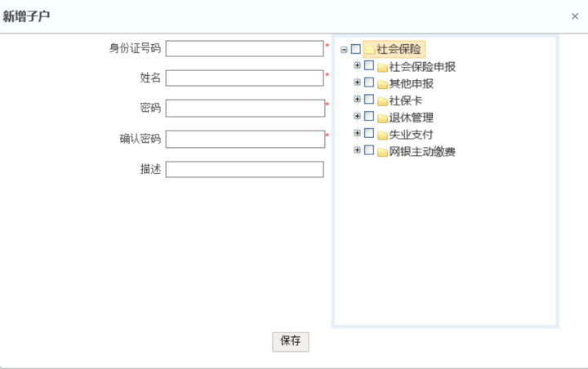588x369 pixels.
Task: Click the 失业支付 folder icon
Action: pos(382,135)
